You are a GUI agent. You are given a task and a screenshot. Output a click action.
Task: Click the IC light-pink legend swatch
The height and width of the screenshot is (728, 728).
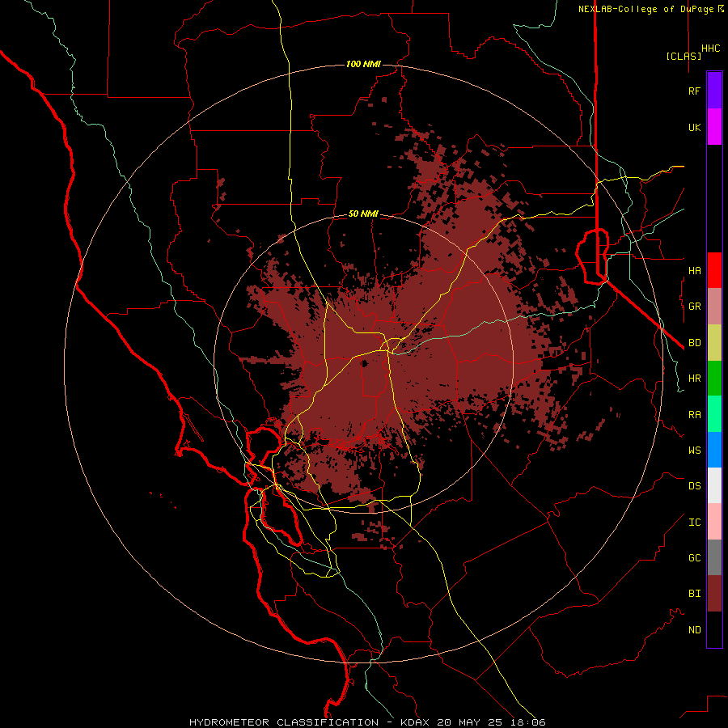pyautogui.click(x=714, y=522)
